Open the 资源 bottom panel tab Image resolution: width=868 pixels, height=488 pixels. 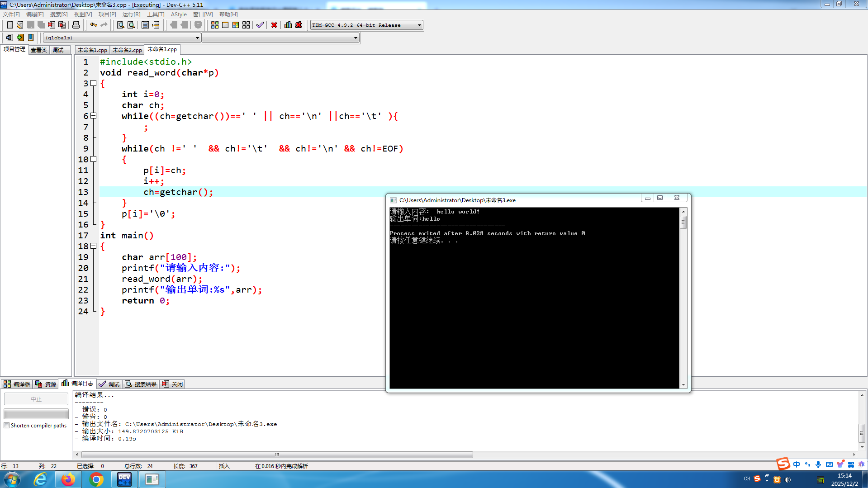tap(46, 384)
